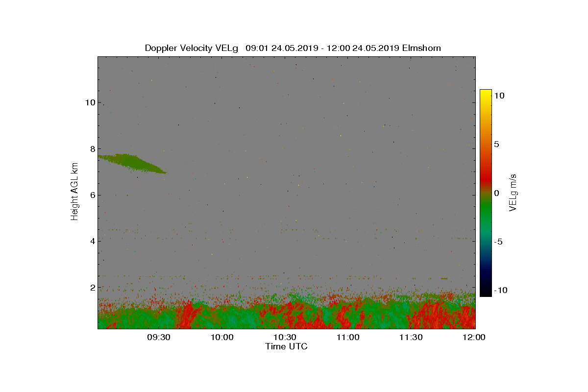Click the colorbar value -10 label
This screenshot has height=392, width=588.
pos(500,290)
